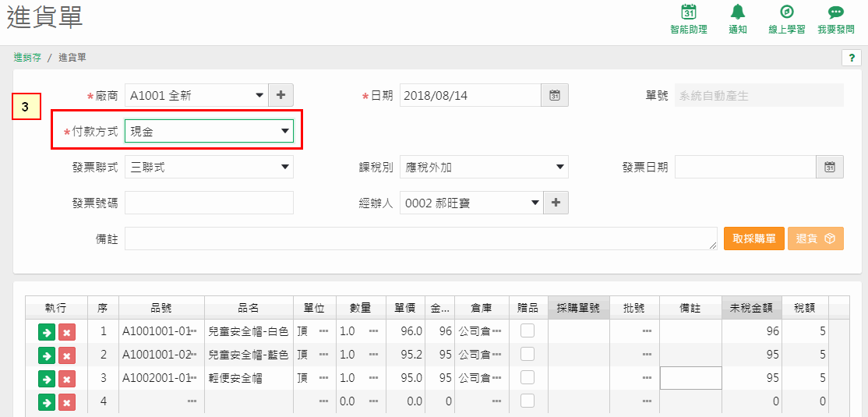Viewport: 868px width, 417px height.
Task: Check 贈品 box for row 2
Action: pyautogui.click(x=528, y=354)
